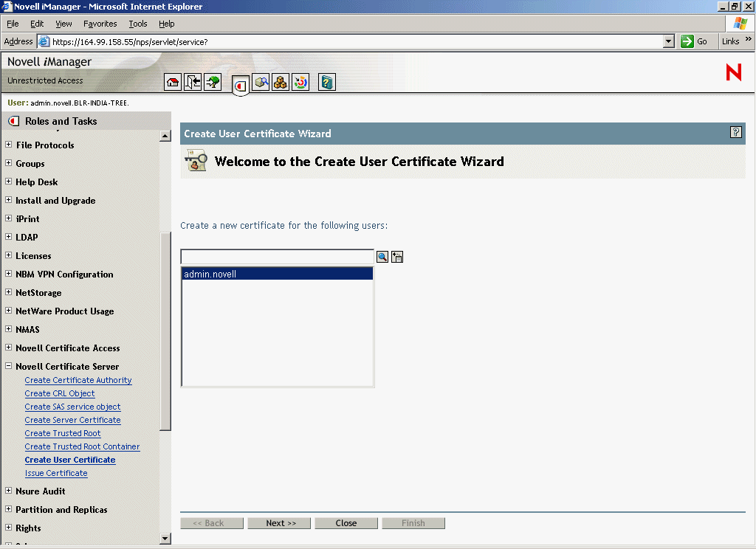Select admin.novell in the users list
756x549 pixels.
(278, 274)
